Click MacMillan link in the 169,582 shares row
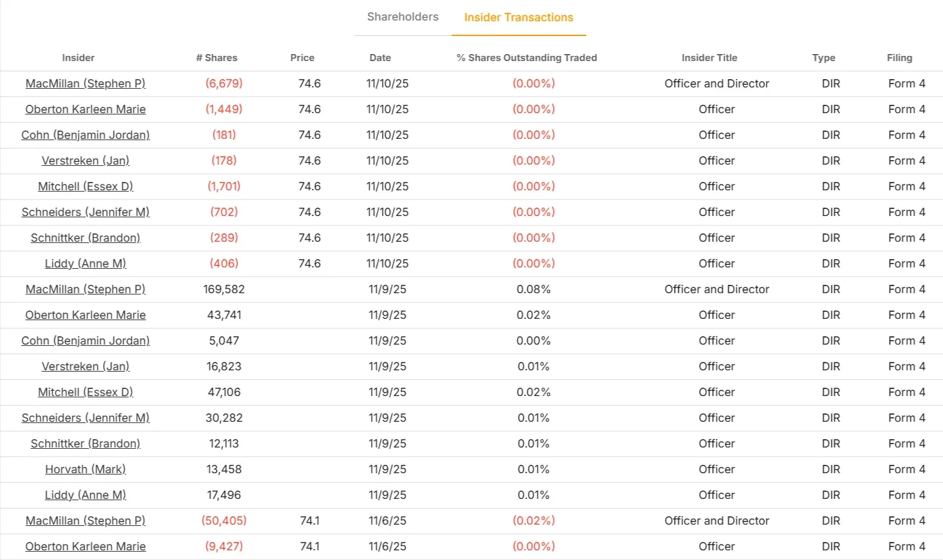This screenshot has width=943, height=560. pyautogui.click(x=86, y=289)
